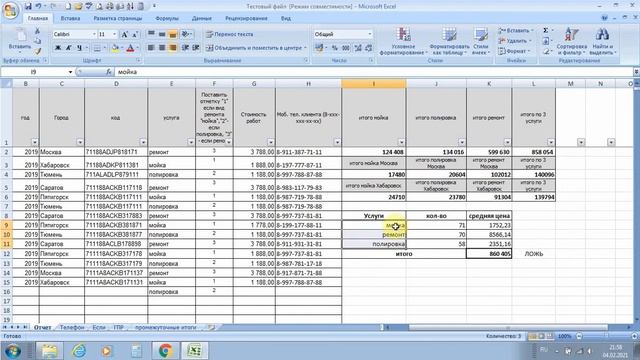Apply comma style (000) number format
The width and height of the screenshot is (640, 360).
tap(346, 48)
